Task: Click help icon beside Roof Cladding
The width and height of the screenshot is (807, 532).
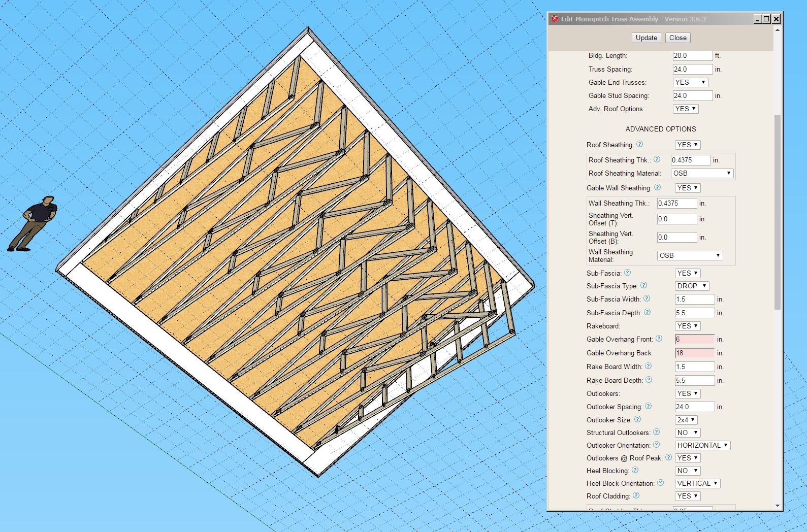Action: 636,495
